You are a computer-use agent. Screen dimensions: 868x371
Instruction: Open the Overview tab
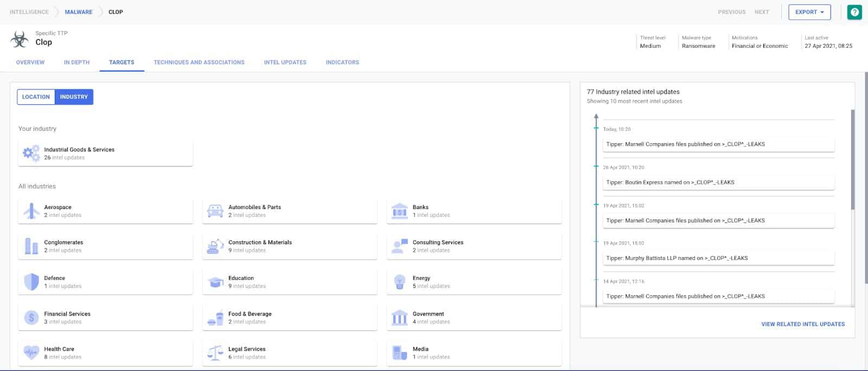pos(30,62)
